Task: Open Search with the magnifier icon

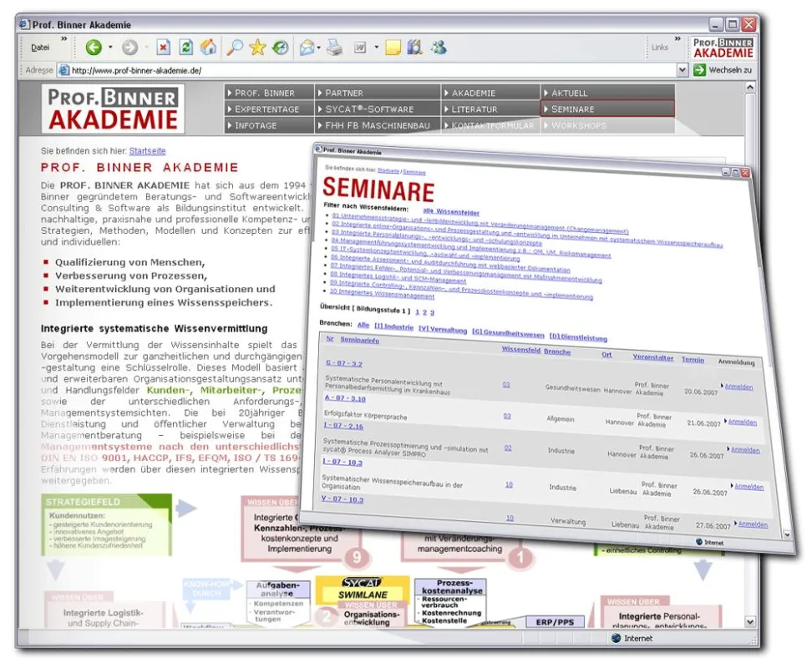Action: click(235, 48)
